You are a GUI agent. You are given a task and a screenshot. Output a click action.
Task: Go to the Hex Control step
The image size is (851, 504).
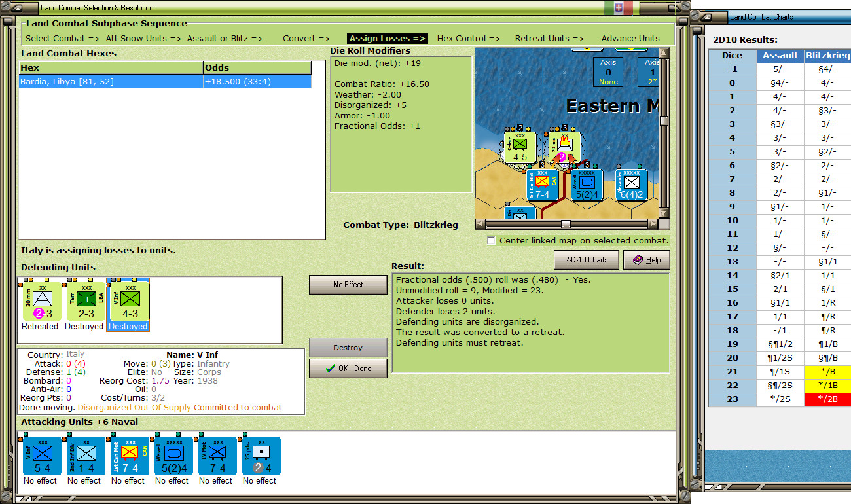tap(469, 39)
